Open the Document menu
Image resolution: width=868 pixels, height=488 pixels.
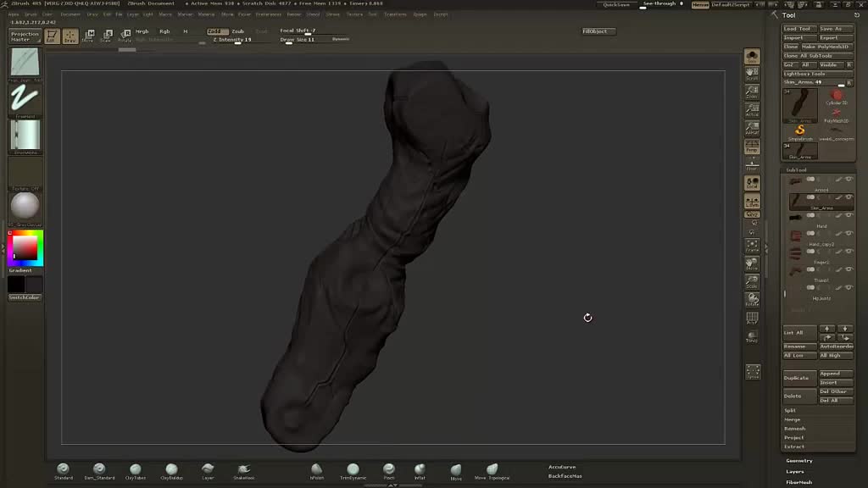pyautogui.click(x=70, y=14)
